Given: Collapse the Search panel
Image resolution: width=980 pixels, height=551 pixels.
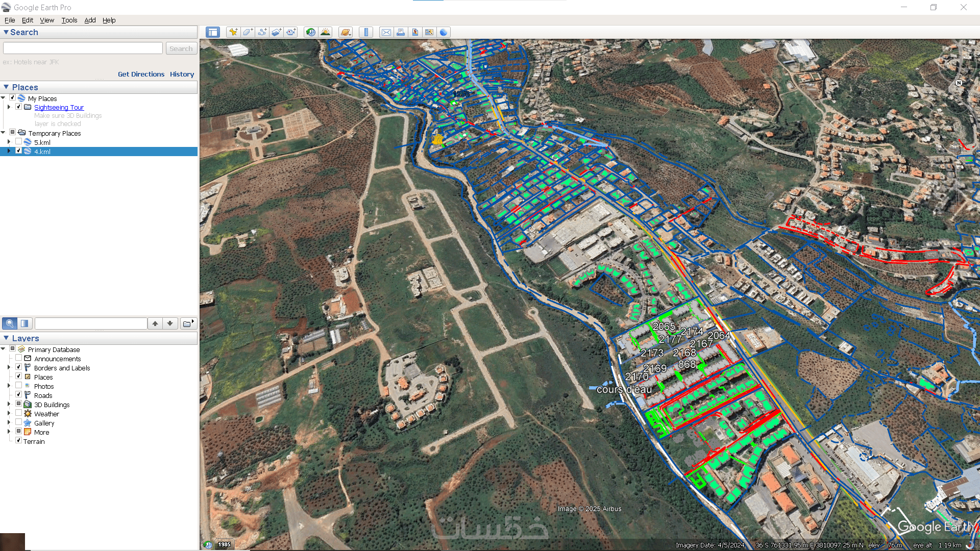Looking at the screenshot, I should pyautogui.click(x=6, y=32).
